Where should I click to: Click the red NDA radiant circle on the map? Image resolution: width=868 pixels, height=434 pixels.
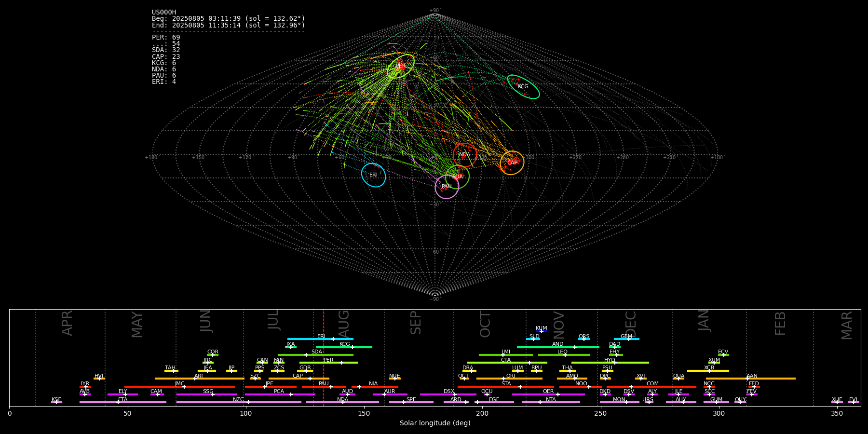(465, 155)
